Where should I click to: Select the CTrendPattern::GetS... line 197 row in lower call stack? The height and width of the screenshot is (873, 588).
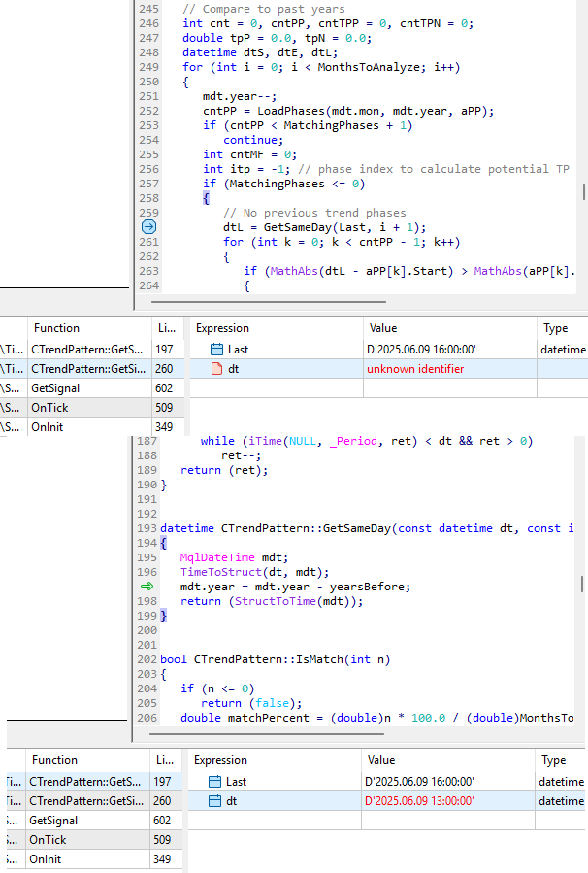coord(94,781)
